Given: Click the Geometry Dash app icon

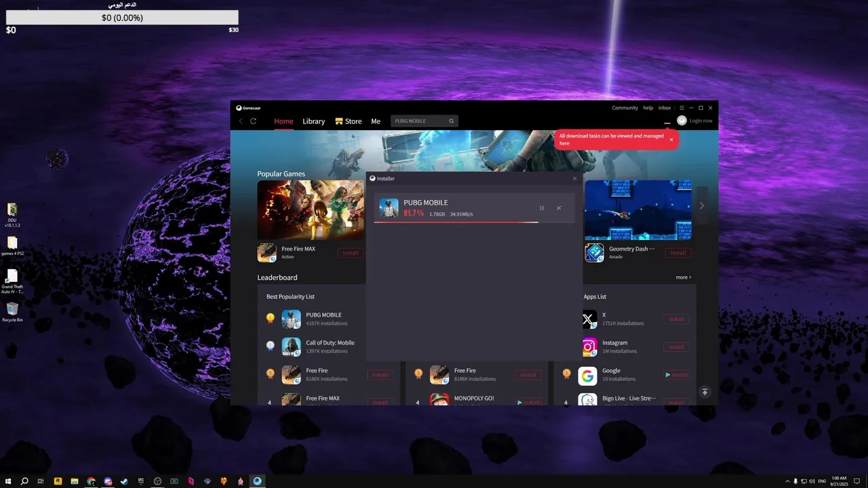Looking at the screenshot, I should [594, 253].
